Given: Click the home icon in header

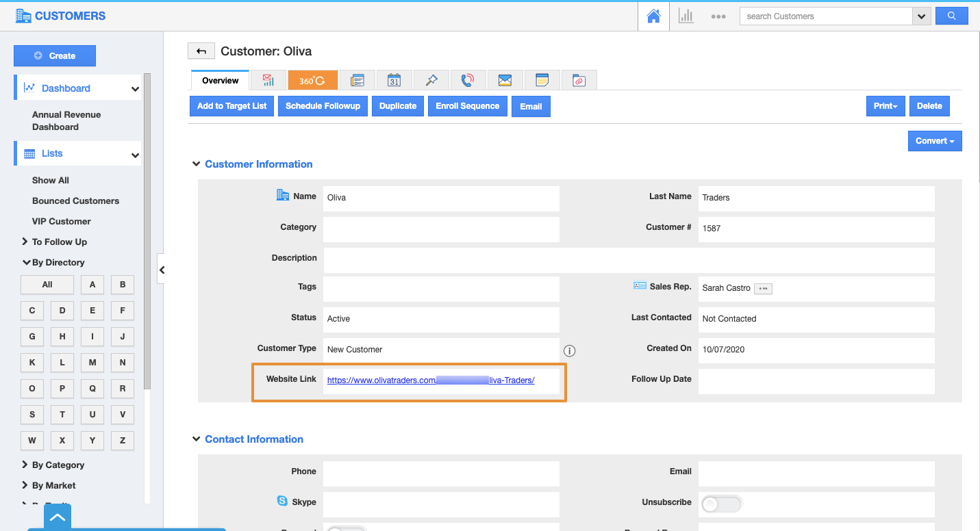Looking at the screenshot, I should point(653,16).
